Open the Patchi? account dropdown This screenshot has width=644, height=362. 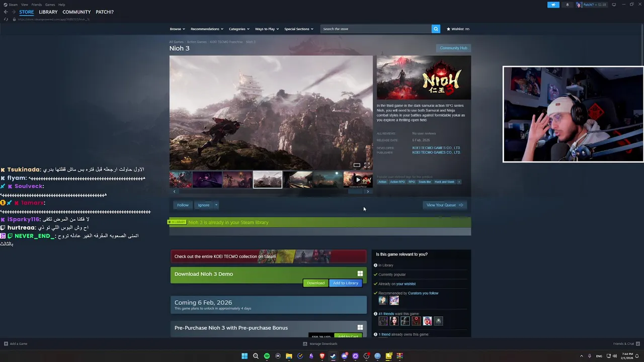coord(592,5)
